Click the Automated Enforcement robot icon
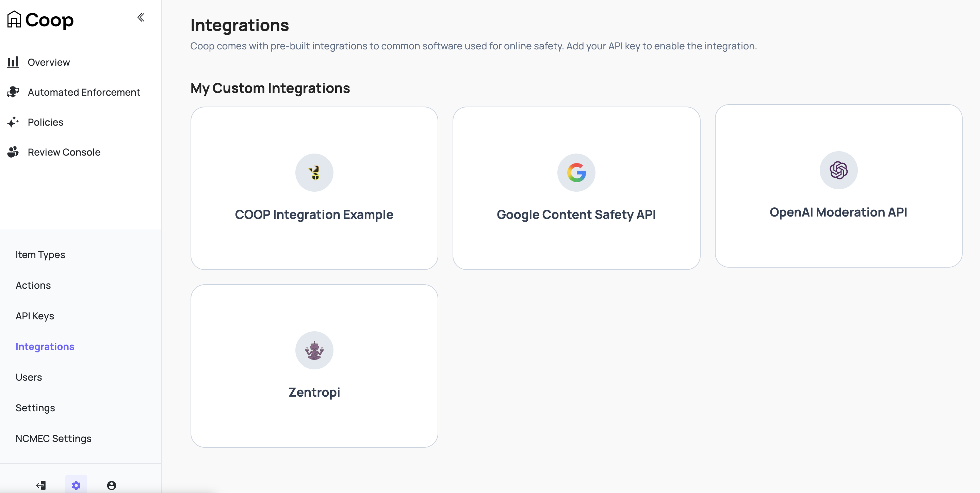The image size is (980, 493). coord(13,92)
